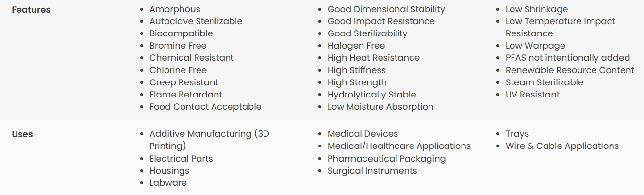The width and height of the screenshot is (644, 195).
Task: Click the Low Shrinkage item
Action: click(537, 9)
